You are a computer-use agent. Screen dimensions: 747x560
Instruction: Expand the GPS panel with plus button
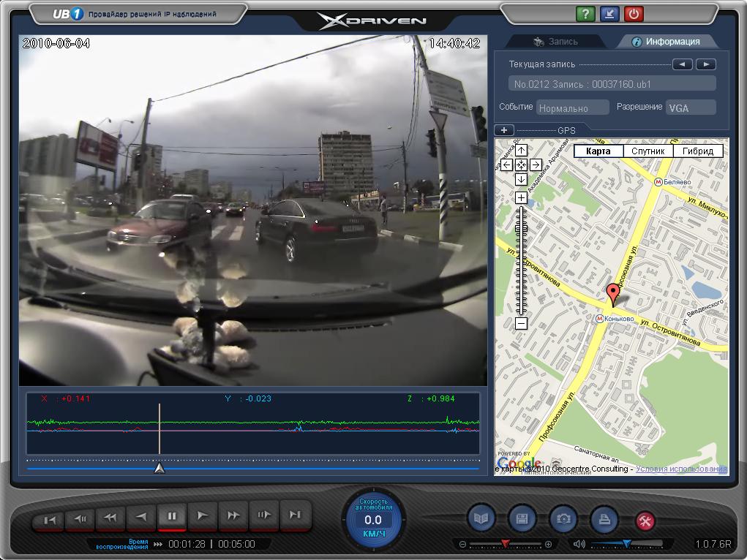504,130
